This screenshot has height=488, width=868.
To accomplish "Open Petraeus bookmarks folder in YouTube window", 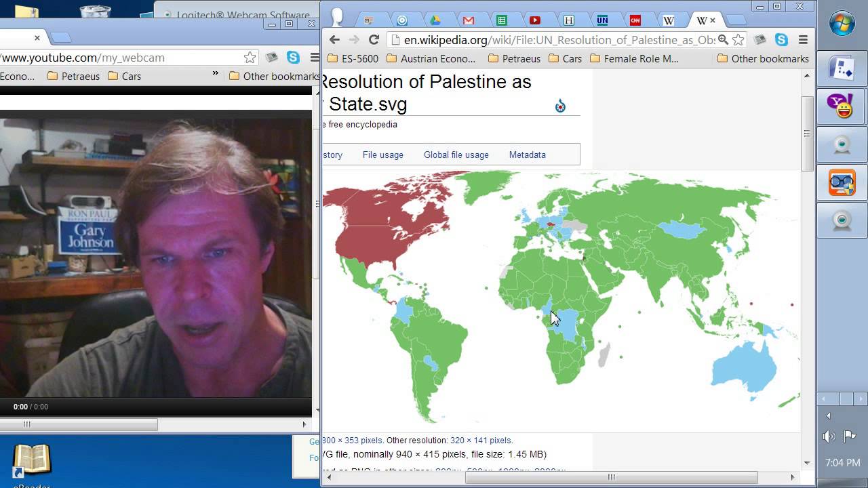I will click(x=73, y=77).
